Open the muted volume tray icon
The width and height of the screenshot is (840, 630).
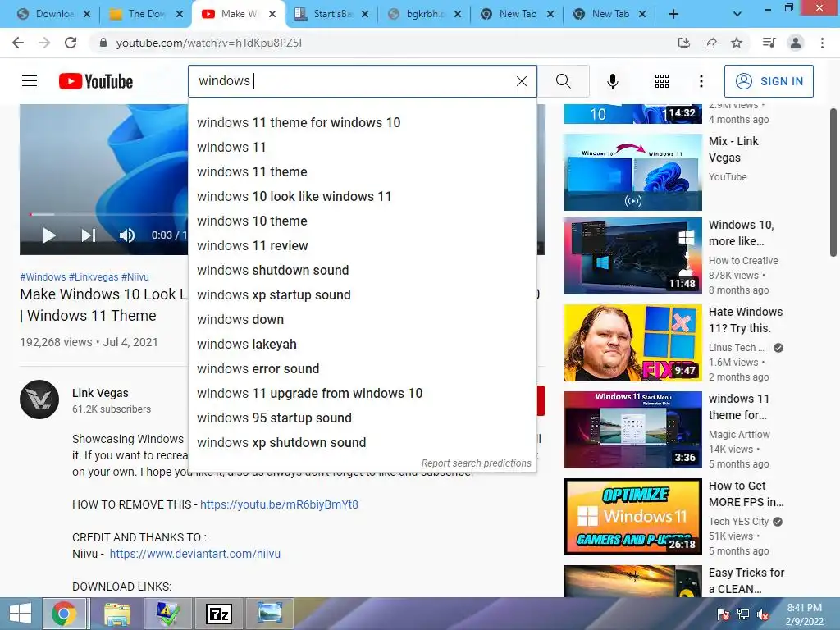[763, 614]
